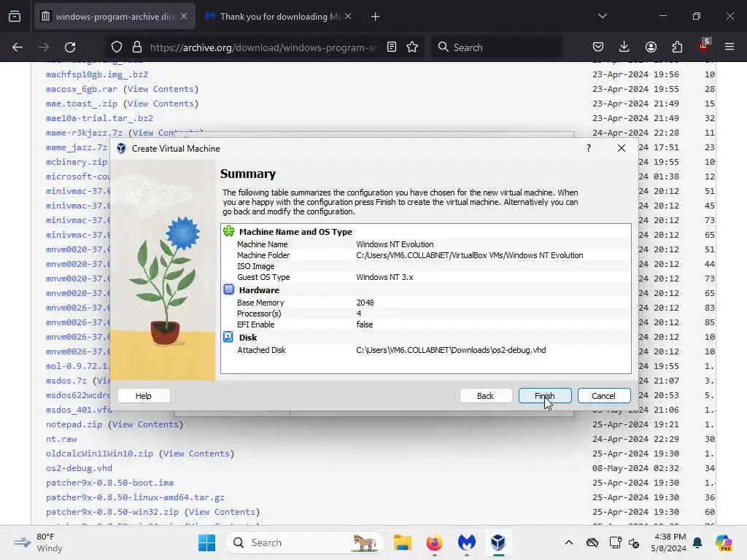
Task: Open nt.raw link
Action: click(x=61, y=439)
